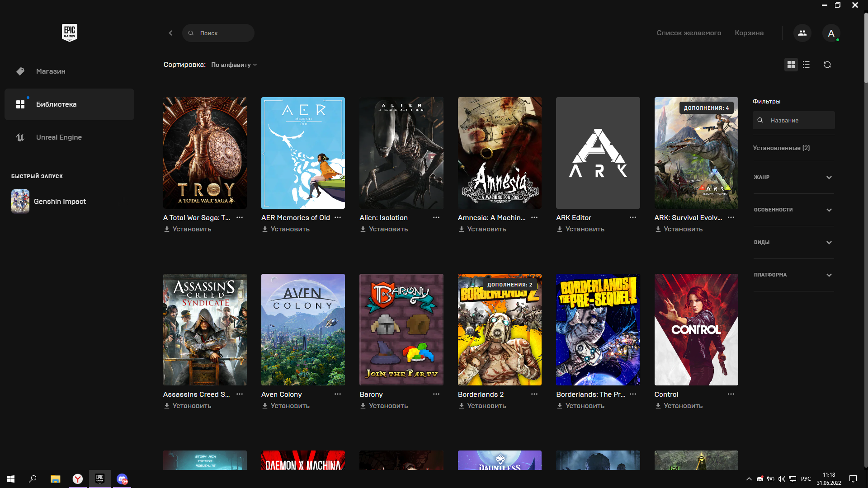Refresh the library
The width and height of the screenshot is (868, 488).
click(827, 65)
